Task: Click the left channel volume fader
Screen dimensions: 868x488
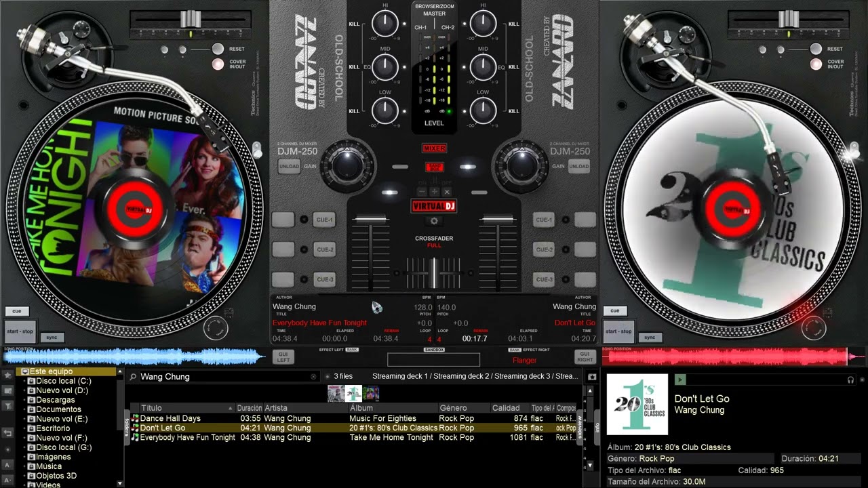Action: [370, 220]
